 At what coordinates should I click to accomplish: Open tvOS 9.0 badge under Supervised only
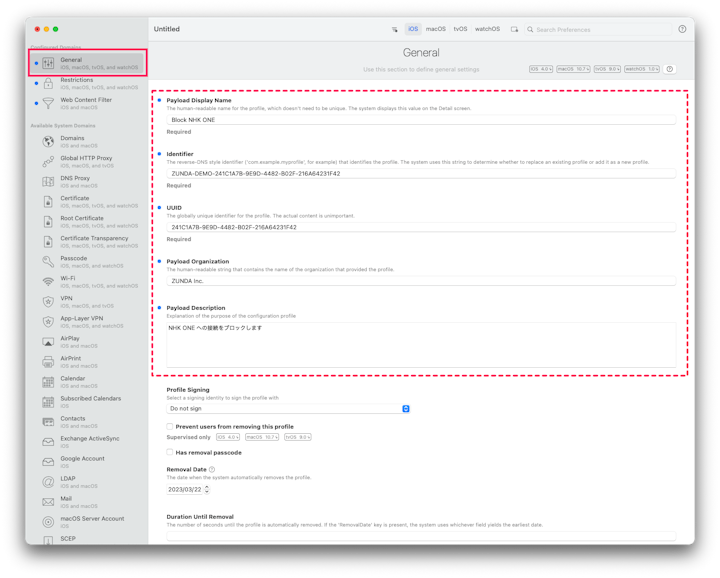coord(298,437)
